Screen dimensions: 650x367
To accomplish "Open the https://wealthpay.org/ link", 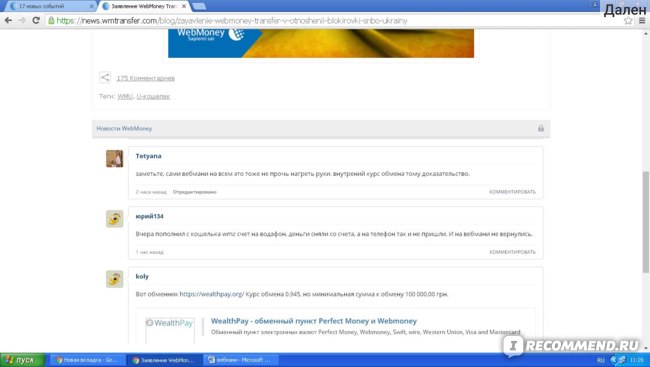I will pyautogui.click(x=212, y=294).
